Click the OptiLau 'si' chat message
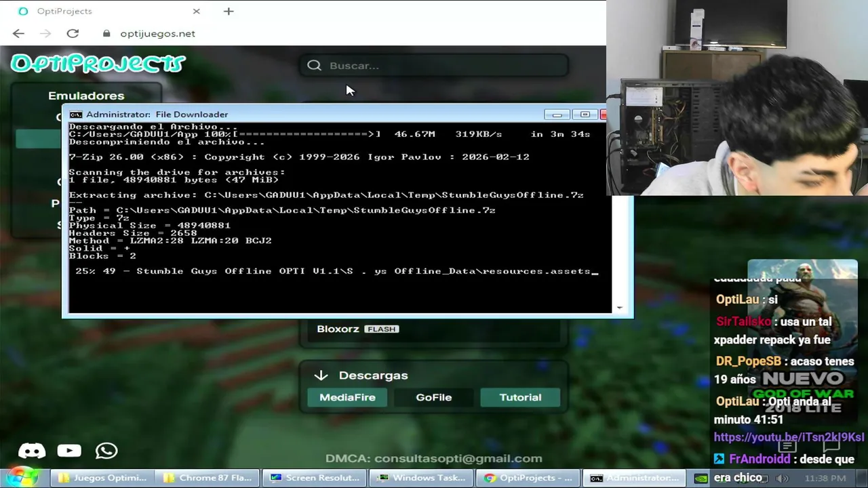This screenshot has height=488, width=868. 747,300
